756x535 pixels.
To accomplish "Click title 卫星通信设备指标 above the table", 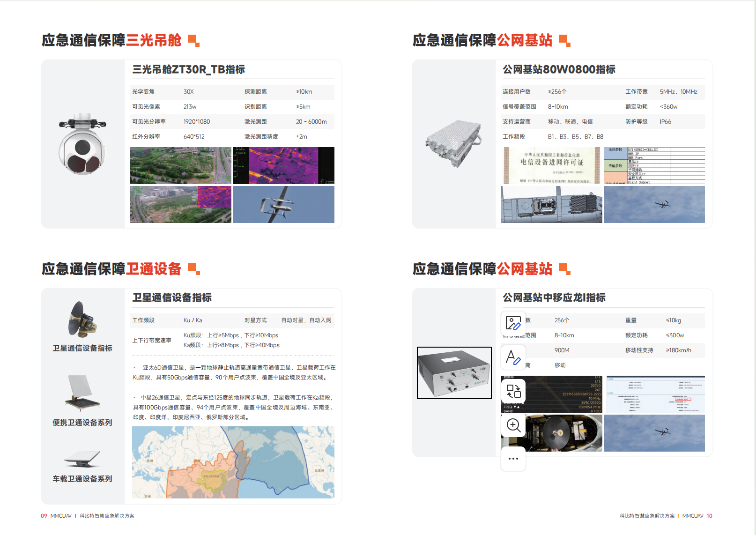I will 172,297.
